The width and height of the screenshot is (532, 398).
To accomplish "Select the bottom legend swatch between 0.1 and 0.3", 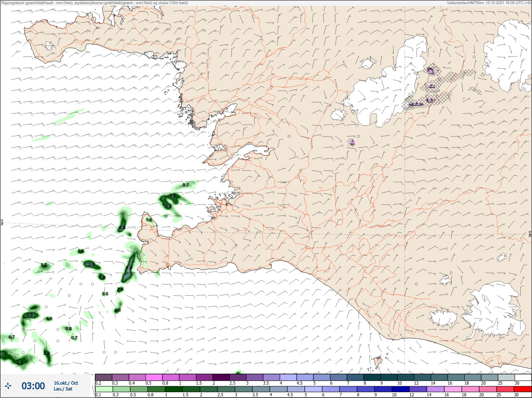I will point(103,389).
